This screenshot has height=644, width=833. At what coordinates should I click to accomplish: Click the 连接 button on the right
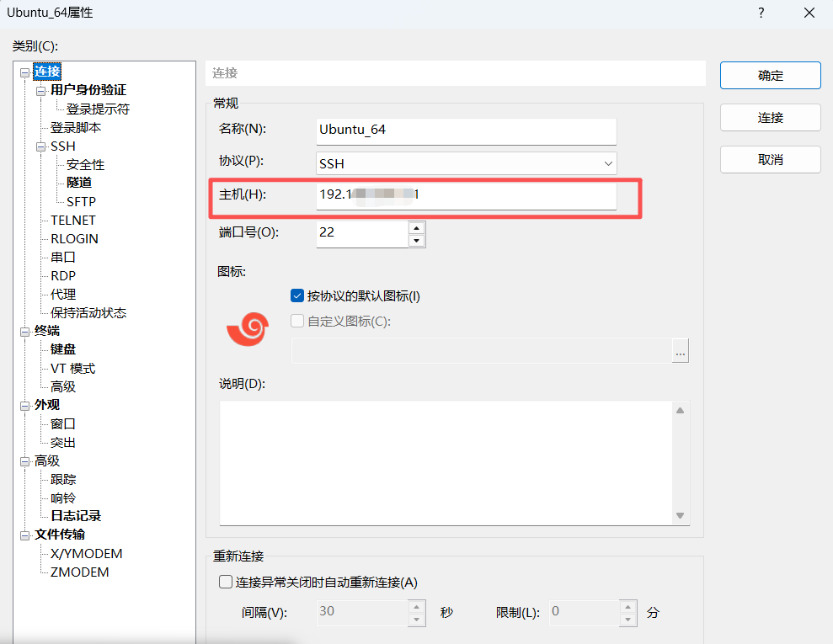[771, 117]
